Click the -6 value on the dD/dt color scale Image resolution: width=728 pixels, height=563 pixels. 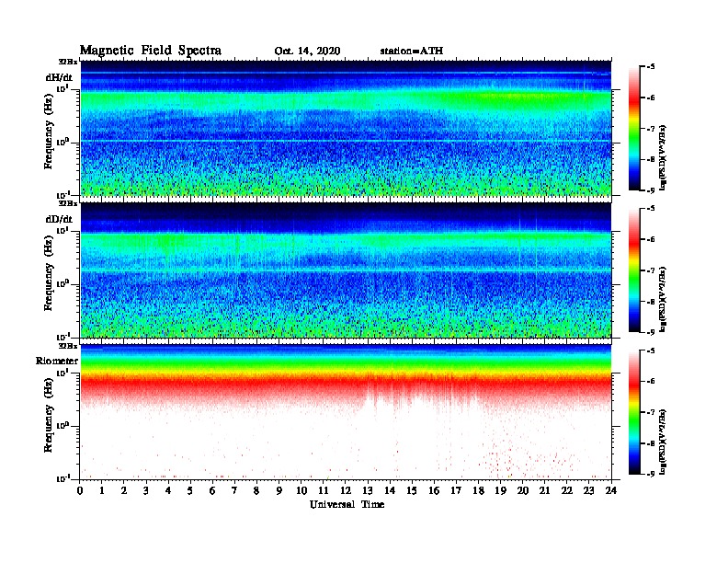(x=651, y=239)
